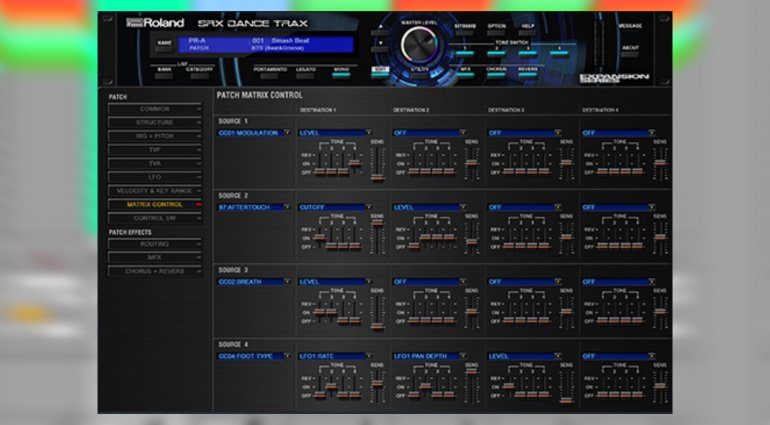The height and width of the screenshot is (425, 770).
Task: Toggle the MFX effect switch in header
Action: click(x=465, y=72)
